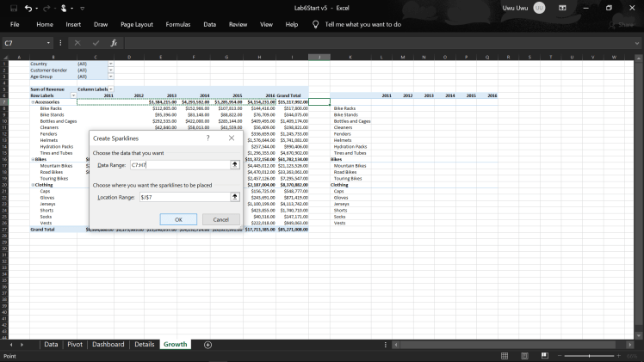The image size is (644, 362).
Task: Click the sparklines dialog Help question mark
Action: pos(207,138)
